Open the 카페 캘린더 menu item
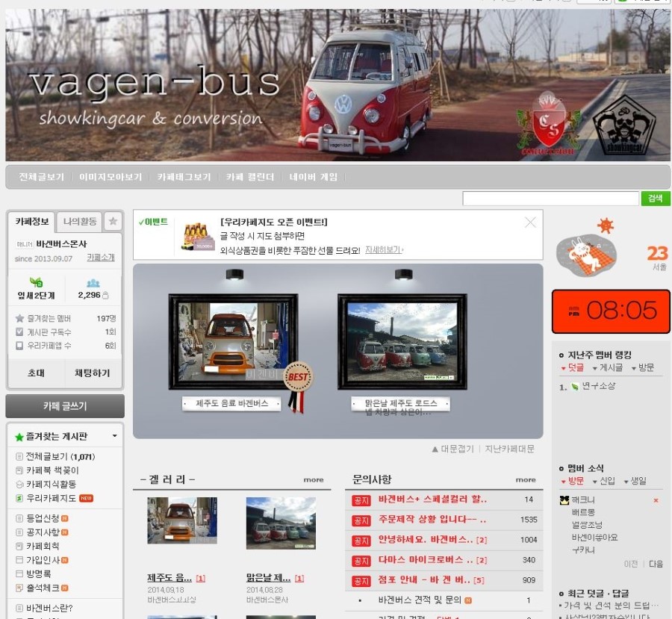The image size is (672, 619). 250,177
